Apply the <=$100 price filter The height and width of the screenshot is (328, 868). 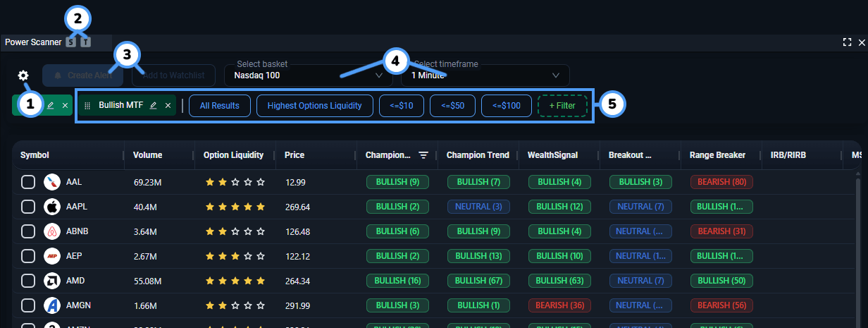coord(507,106)
